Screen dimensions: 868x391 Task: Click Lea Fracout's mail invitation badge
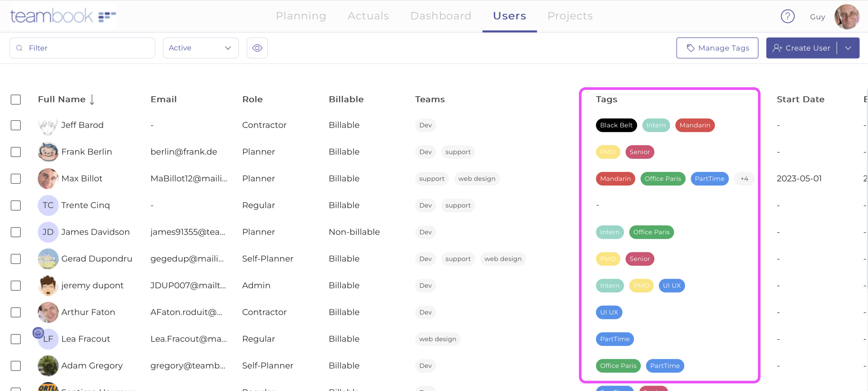(x=38, y=333)
